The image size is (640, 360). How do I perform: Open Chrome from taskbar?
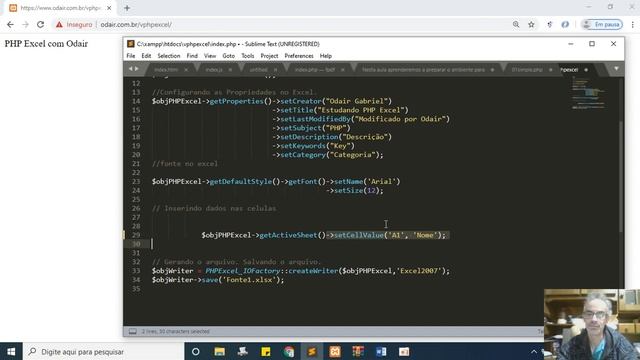point(289,351)
